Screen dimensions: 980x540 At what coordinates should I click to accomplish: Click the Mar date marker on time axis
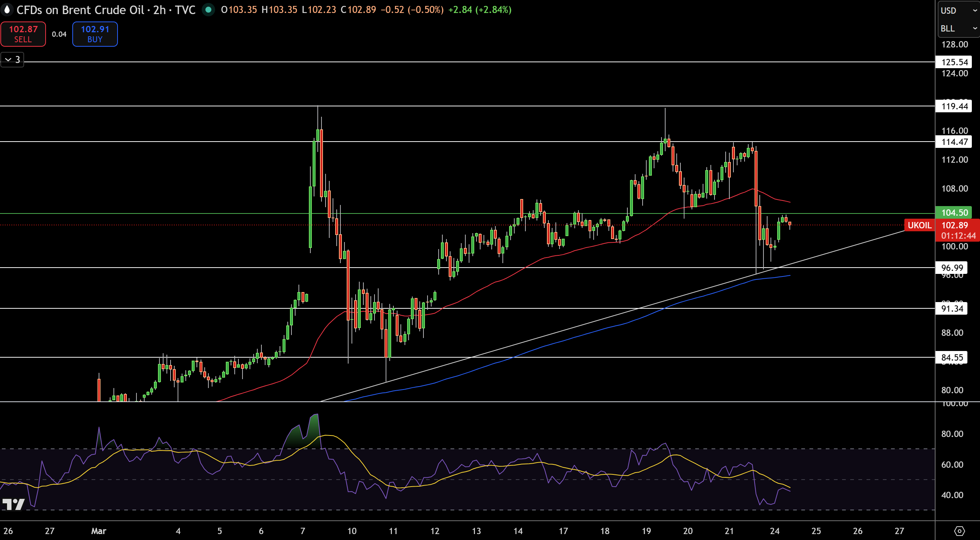point(99,531)
